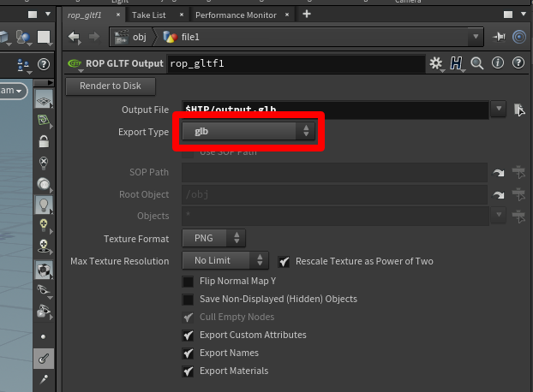Click the navigate back arrow
The height and width of the screenshot is (392, 533).
pyautogui.click(x=74, y=37)
